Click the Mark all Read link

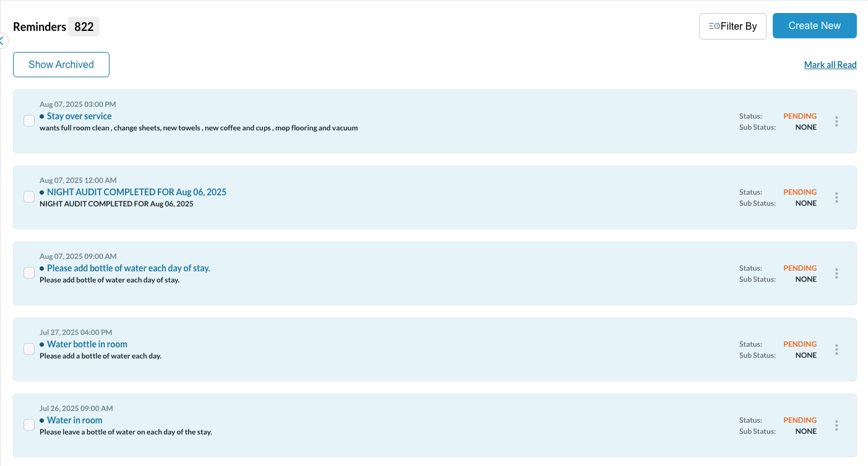830,64
